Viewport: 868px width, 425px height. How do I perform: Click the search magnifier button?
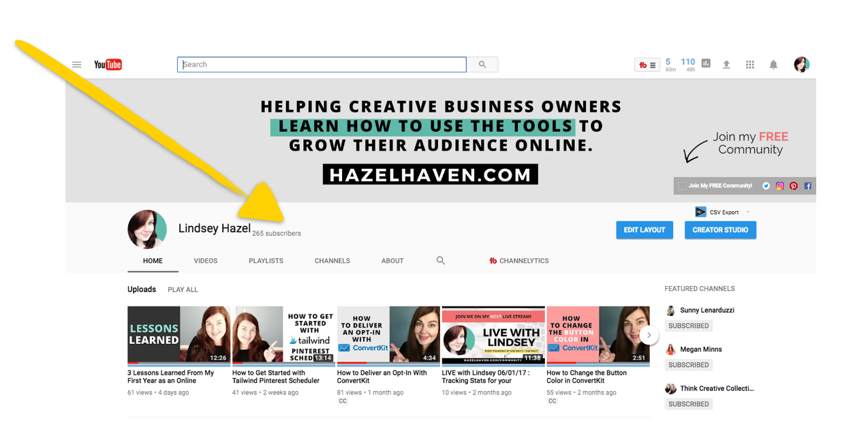click(482, 65)
